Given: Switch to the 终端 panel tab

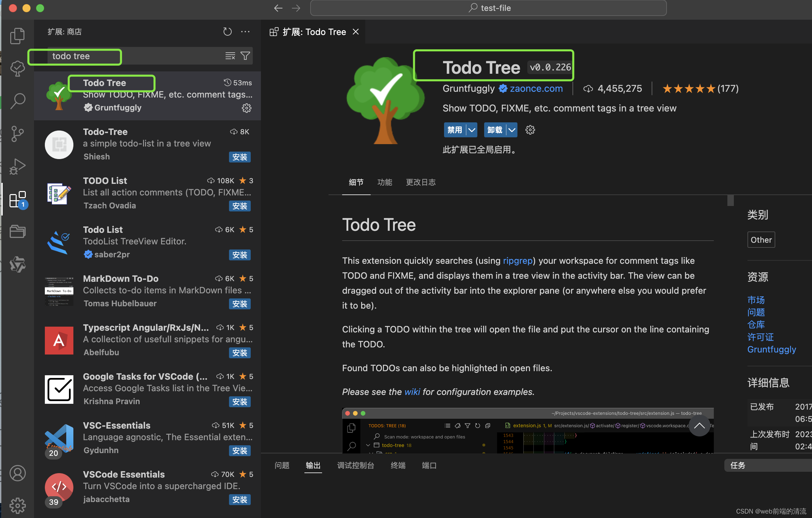Looking at the screenshot, I should point(398,465).
